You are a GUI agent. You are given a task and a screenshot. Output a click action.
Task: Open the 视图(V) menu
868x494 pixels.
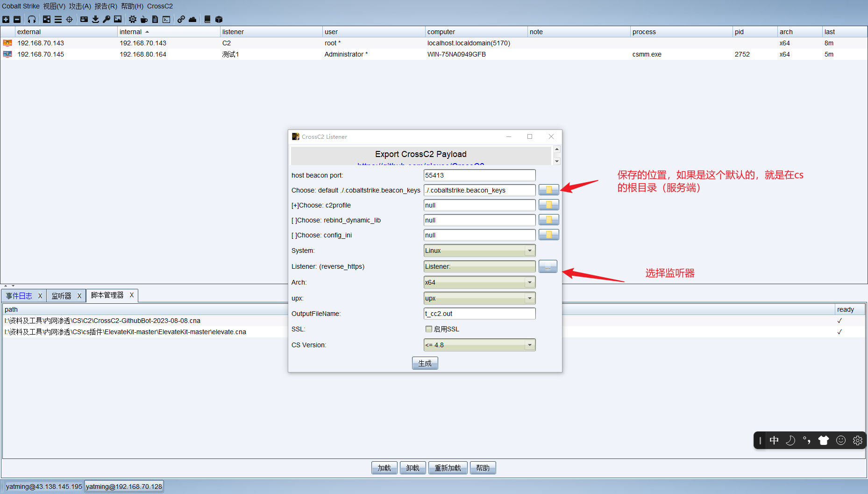[x=54, y=6]
